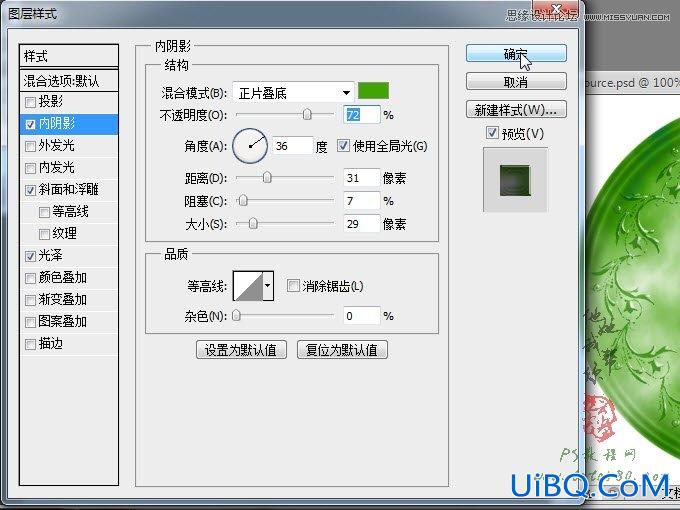Screen dimensions: 680x510
Task: Close the 图层样式 dialog window
Action: tap(558, 8)
